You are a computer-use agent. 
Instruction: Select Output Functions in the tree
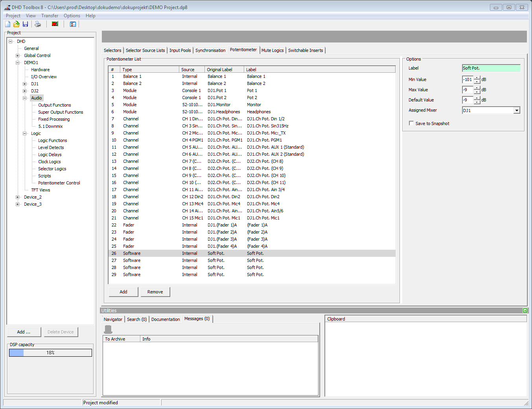(x=55, y=105)
